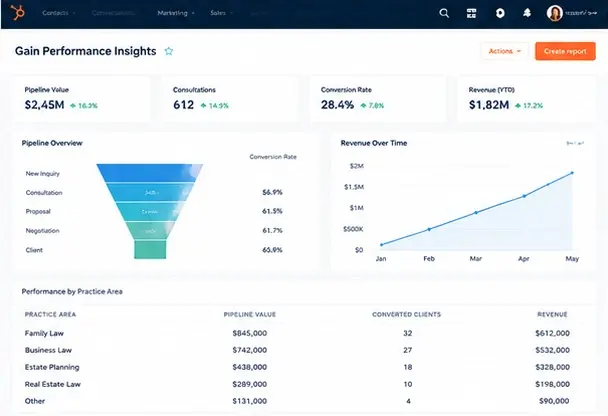This screenshot has height=416, width=608.
Task: Click the $742,000 pipeline value cell
Action: [250, 350]
